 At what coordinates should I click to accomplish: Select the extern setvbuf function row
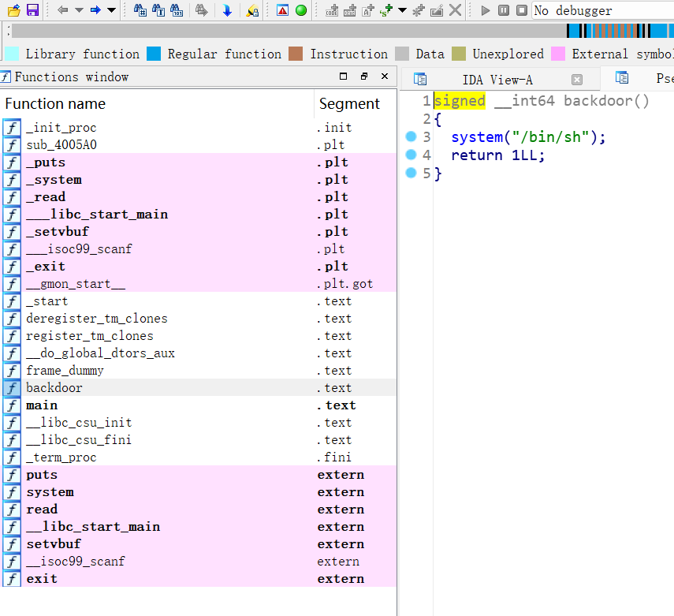pos(199,543)
